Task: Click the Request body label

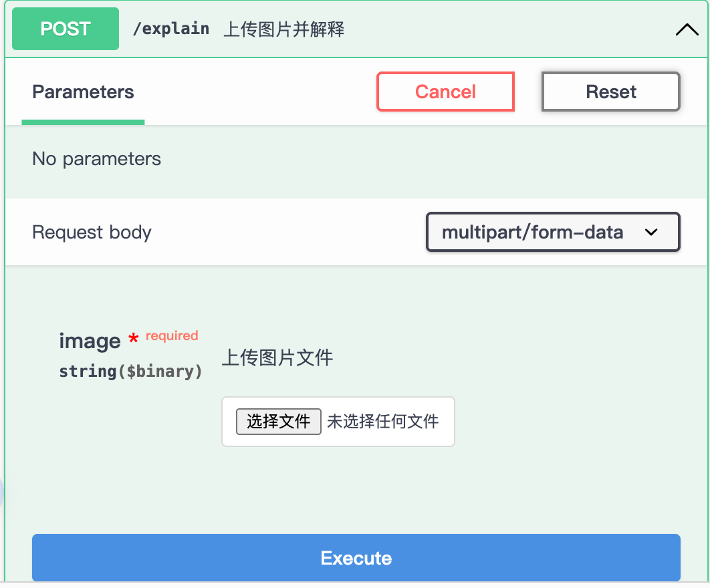Action: pos(92,233)
